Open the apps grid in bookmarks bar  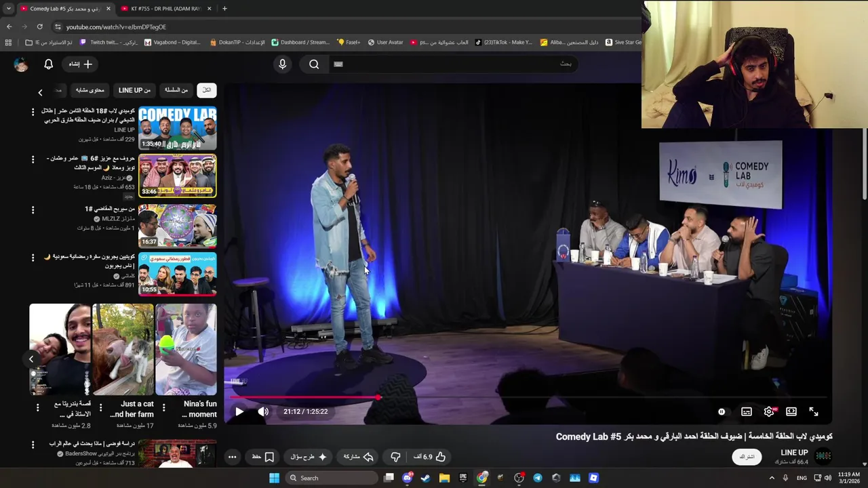(8, 42)
